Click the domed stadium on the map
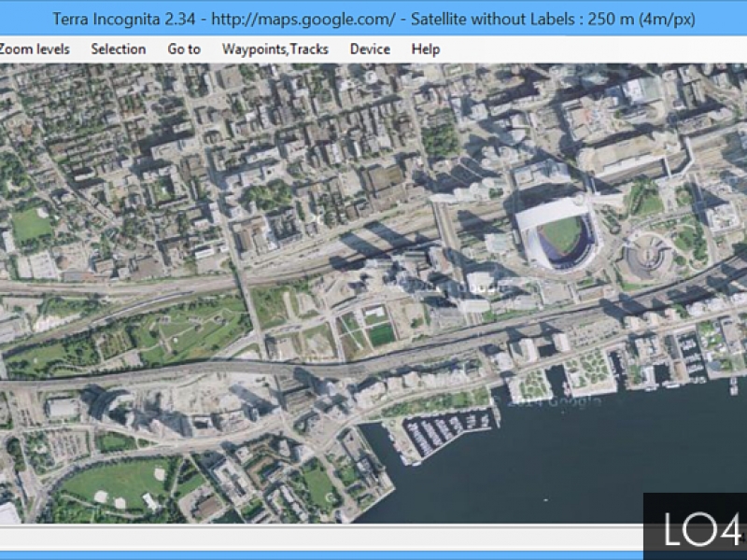747x560 pixels. tap(559, 235)
